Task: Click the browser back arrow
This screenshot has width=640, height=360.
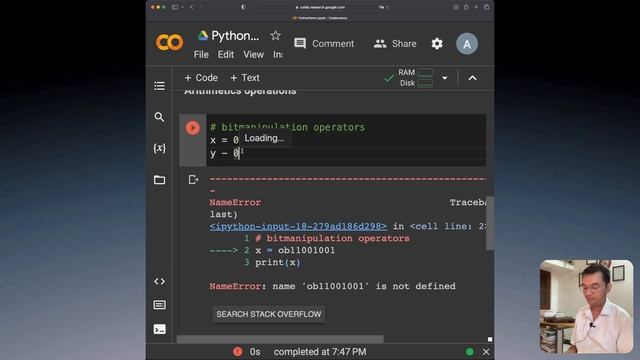Action: (192, 7)
